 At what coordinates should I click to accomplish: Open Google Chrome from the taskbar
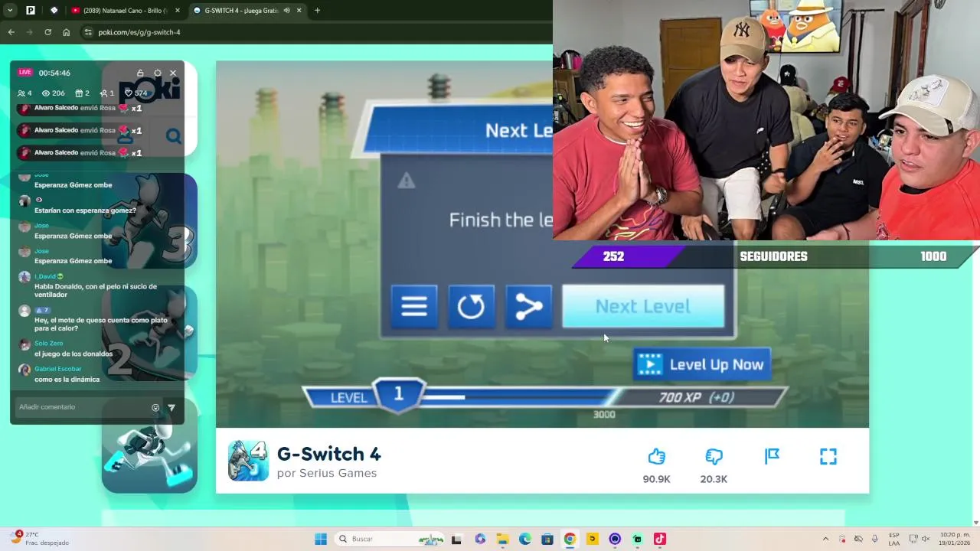pyautogui.click(x=570, y=539)
